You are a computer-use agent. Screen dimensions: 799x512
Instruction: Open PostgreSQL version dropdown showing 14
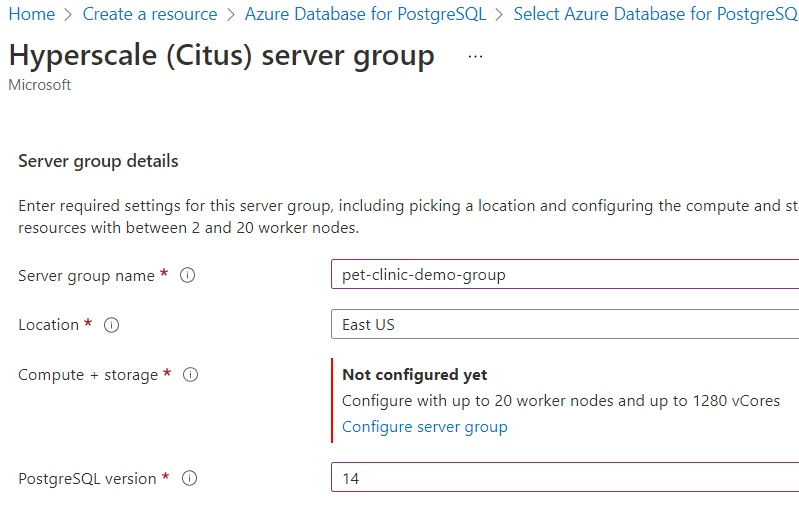565,477
